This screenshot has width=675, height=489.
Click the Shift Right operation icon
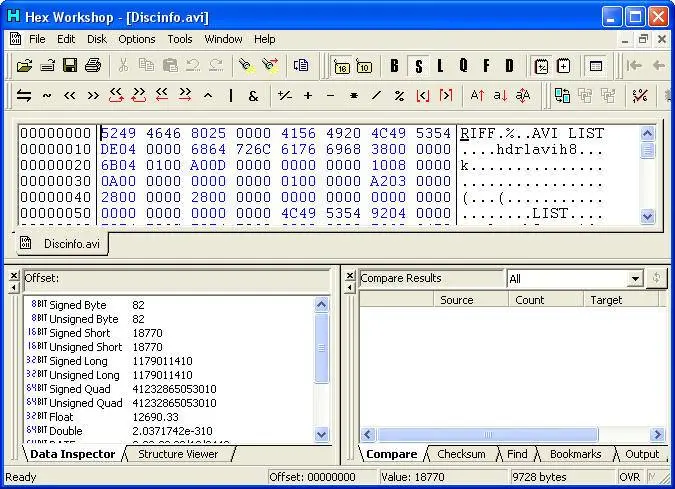(93, 96)
